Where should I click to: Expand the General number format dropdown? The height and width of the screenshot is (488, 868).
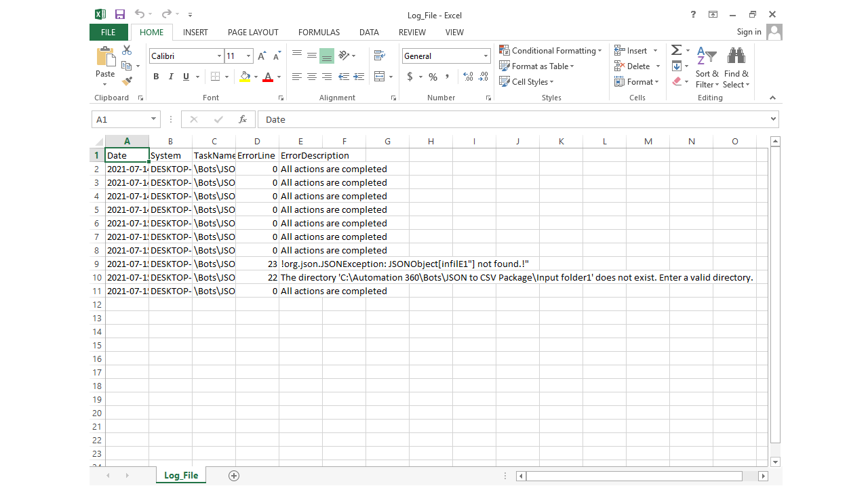pyautogui.click(x=486, y=56)
